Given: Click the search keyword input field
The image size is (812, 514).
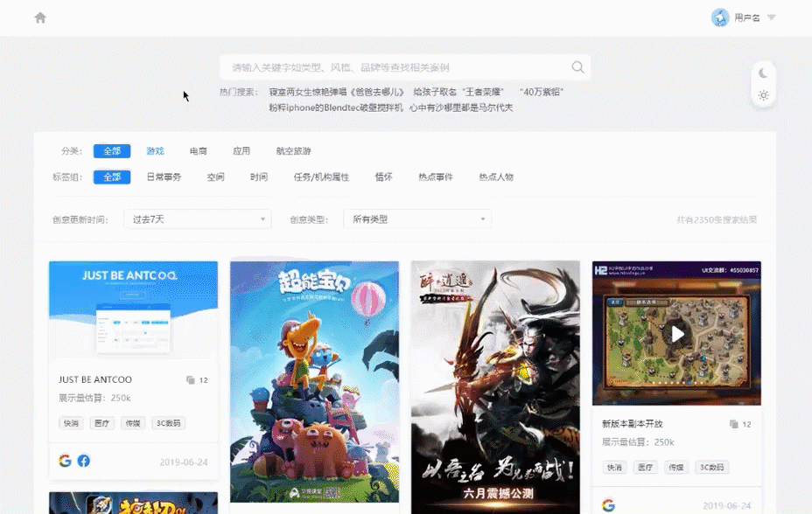Looking at the screenshot, I should [x=405, y=67].
